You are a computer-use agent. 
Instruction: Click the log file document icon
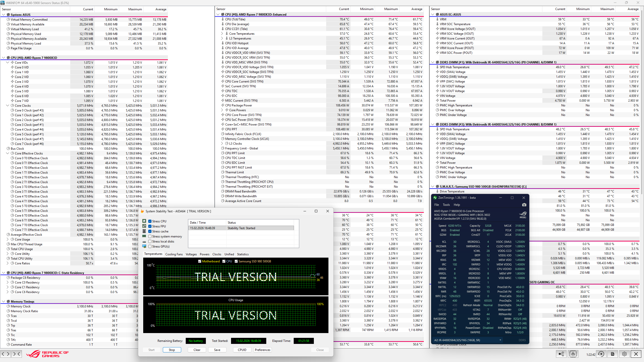click(613, 354)
